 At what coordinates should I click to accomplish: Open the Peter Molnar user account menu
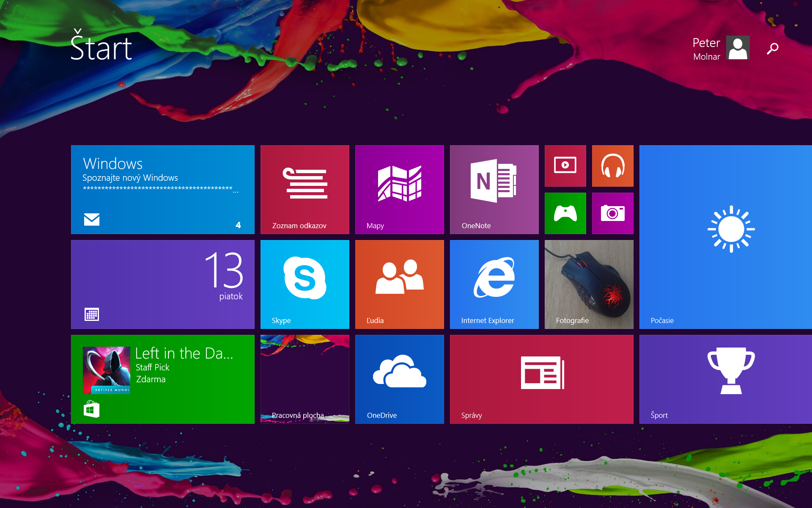pyautogui.click(x=721, y=48)
